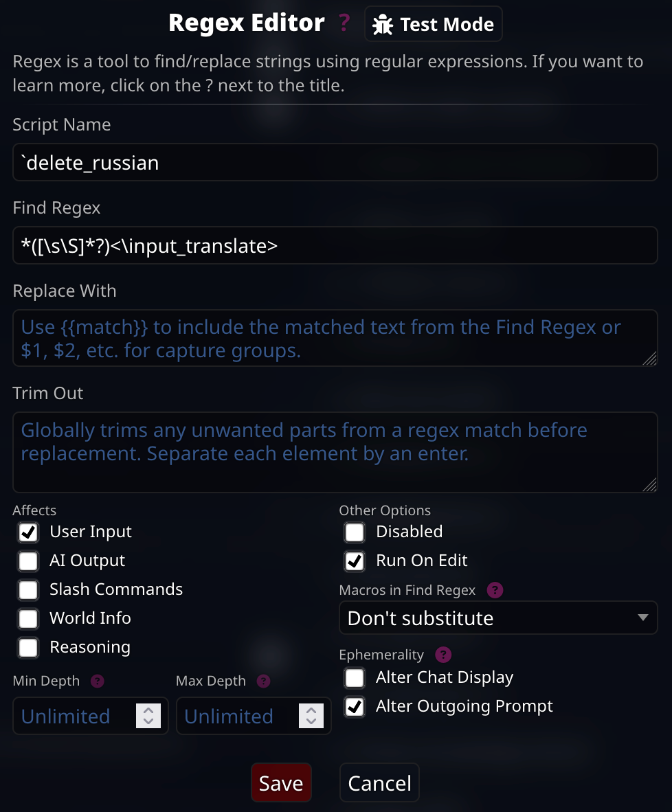Image resolution: width=672 pixels, height=812 pixels.
Task: Enable the Reasoning checkbox
Action: click(28, 648)
